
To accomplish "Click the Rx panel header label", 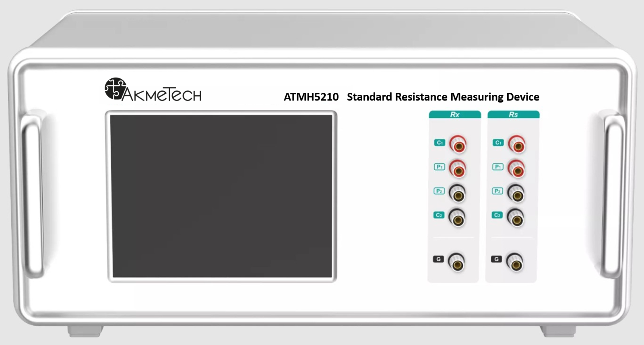I will pyautogui.click(x=455, y=115).
